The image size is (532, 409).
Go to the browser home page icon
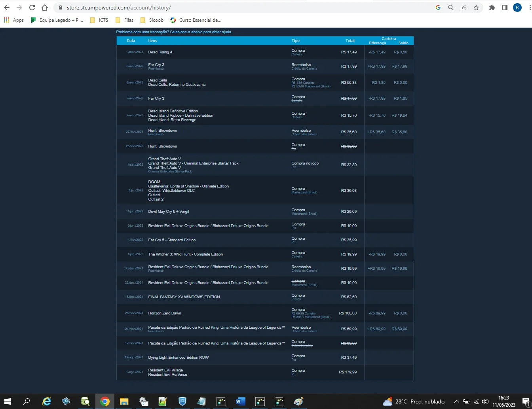(x=45, y=8)
